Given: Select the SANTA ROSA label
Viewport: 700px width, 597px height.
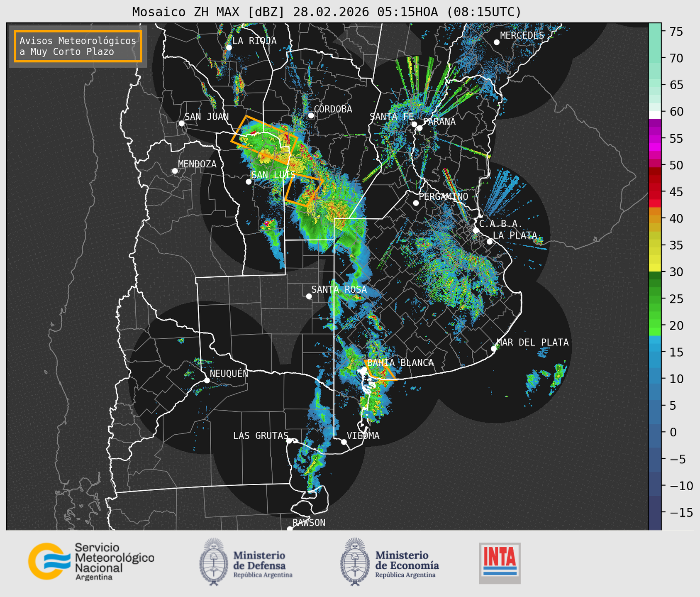Looking at the screenshot, I should point(339,289).
